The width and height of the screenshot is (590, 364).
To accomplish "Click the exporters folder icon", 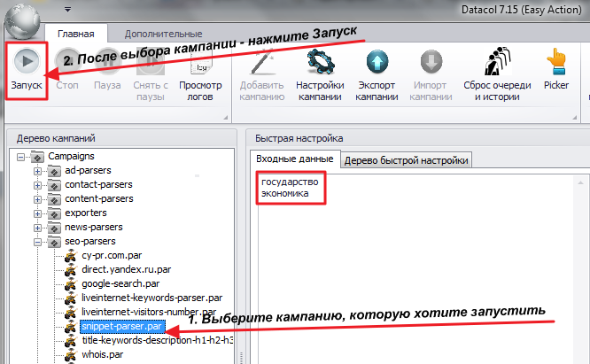I will click(x=54, y=213).
